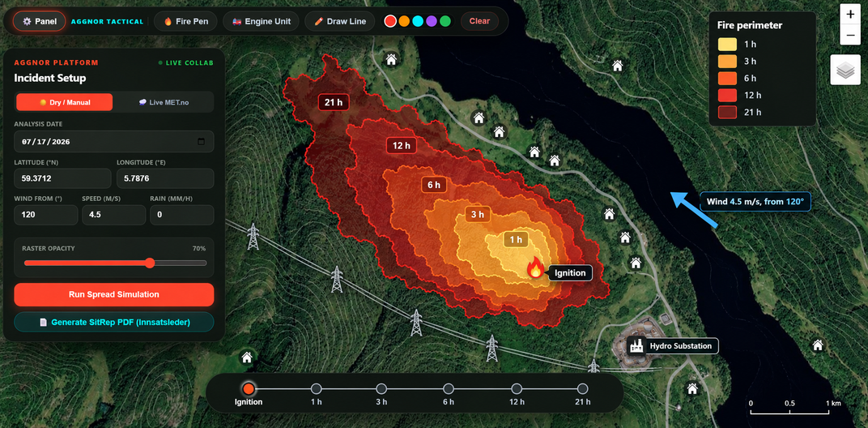Viewport: 868px width, 428px height.
Task: Jump timeline to 21 h step
Action: (582, 388)
